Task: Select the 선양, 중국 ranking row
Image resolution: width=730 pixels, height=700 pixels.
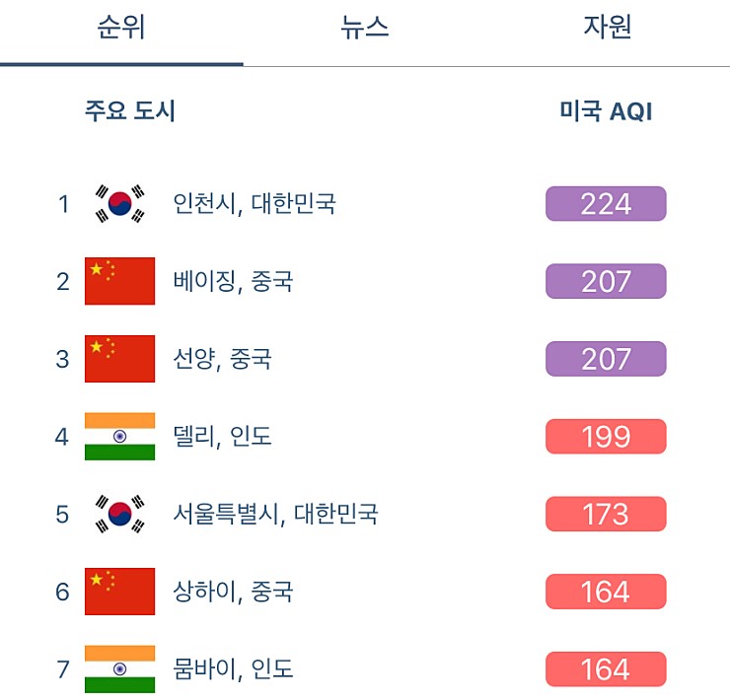Action: pos(360,359)
